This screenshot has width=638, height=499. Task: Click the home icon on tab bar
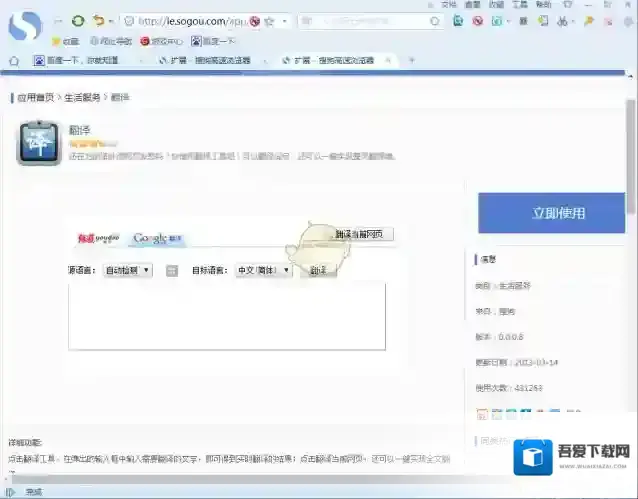point(14,61)
